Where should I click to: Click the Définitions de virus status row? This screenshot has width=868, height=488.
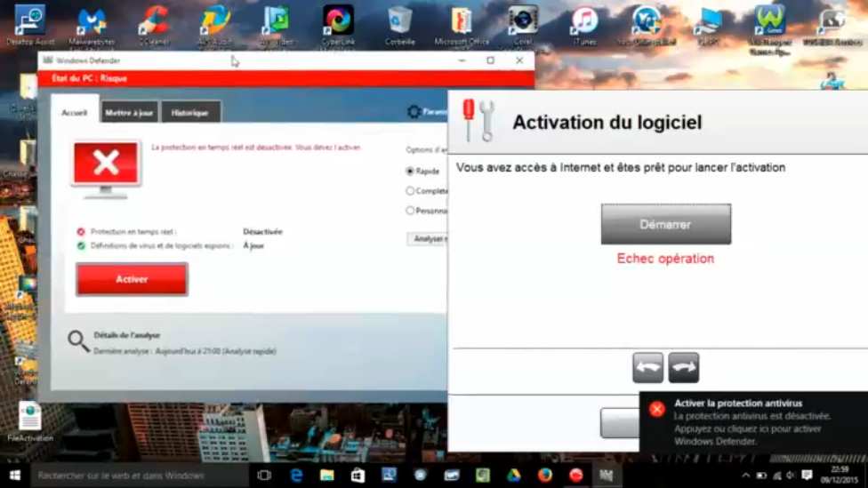[171, 245]
